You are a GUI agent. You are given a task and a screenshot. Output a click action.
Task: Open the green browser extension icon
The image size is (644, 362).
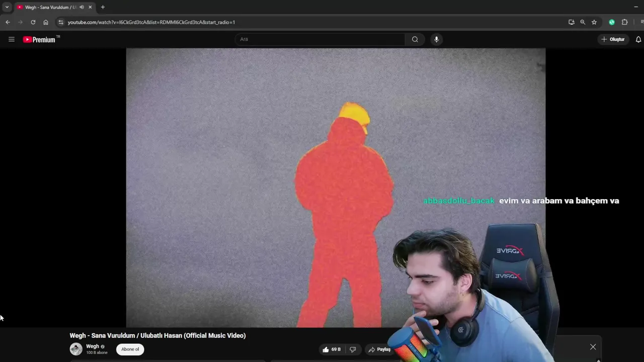click(x=612, y=22)
